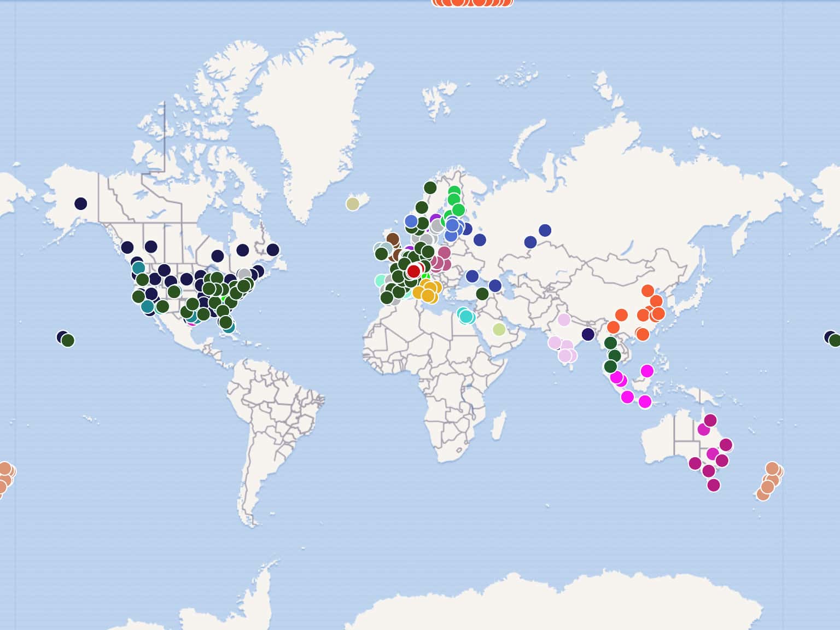Select the gray marker in northeastern United States
The image size is (840, 630).
tap(244, 275)
